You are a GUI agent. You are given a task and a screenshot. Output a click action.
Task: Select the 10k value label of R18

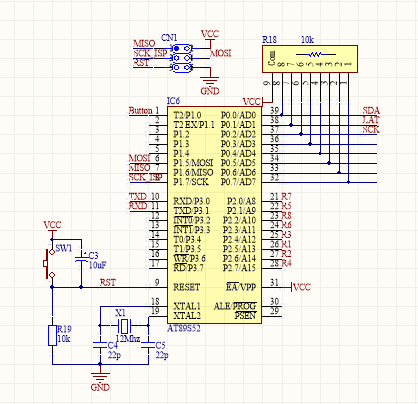pos(307,40)
